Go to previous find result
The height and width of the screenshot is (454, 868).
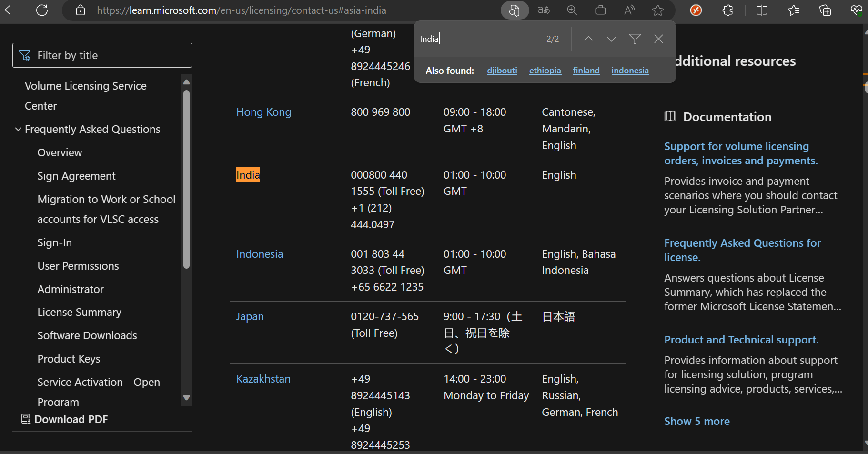click(x=588, y=39)
